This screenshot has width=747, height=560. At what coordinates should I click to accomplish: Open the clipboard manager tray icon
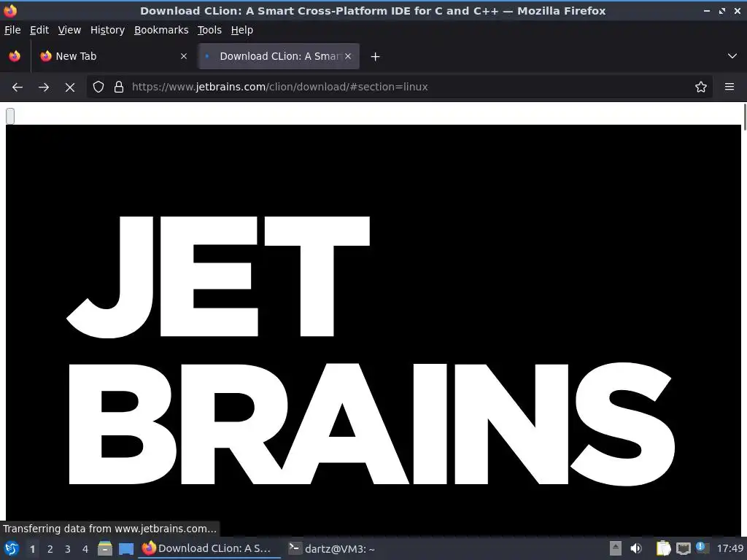click(663, 548)
